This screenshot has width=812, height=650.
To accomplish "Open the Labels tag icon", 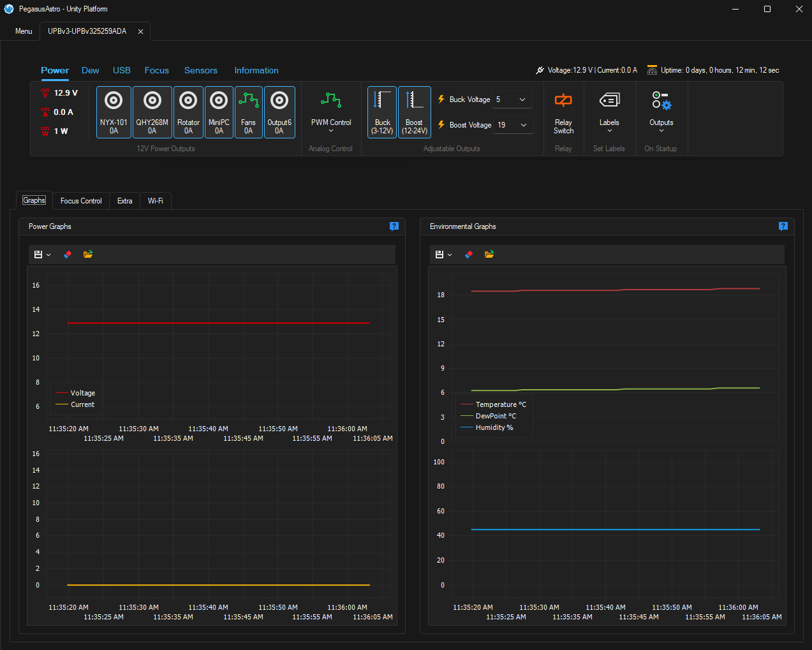I will coord(609,101).
